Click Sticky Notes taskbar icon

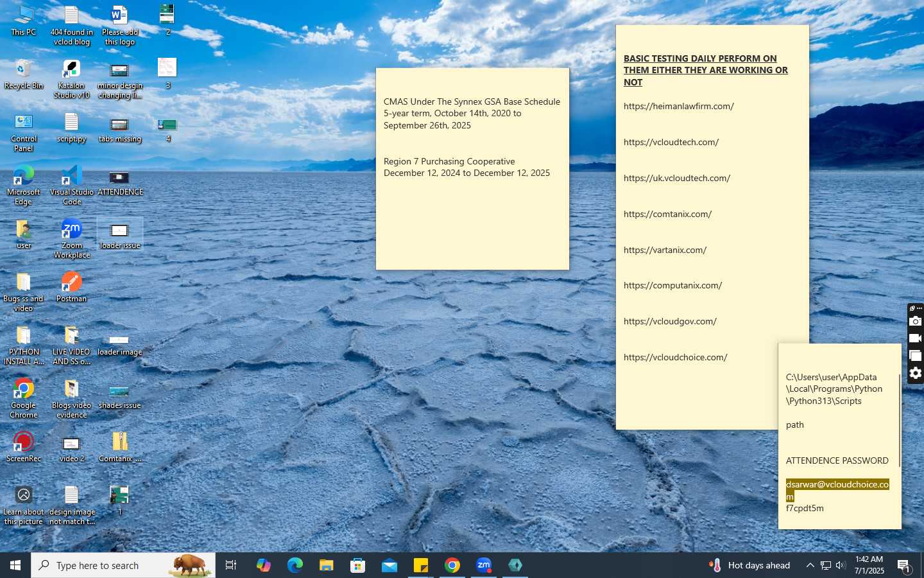[x=421, y=565]
